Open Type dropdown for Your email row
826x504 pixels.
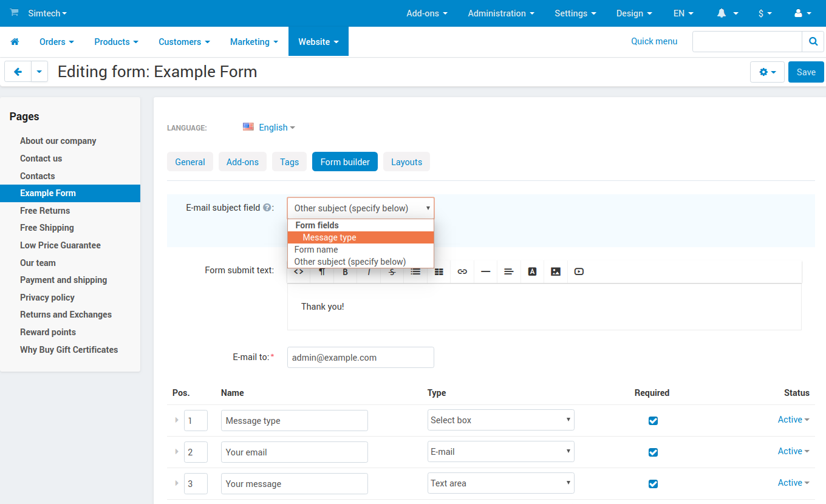[x=501, y=452]
